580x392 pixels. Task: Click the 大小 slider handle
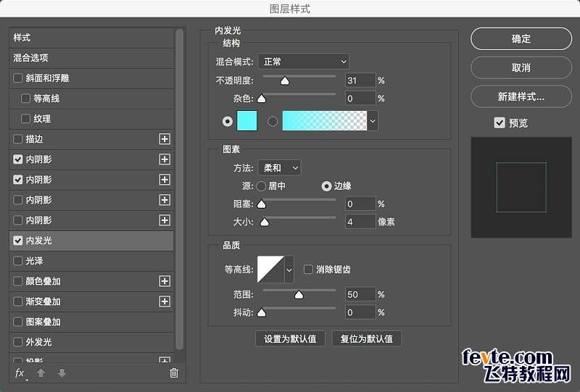coord(265,222)
